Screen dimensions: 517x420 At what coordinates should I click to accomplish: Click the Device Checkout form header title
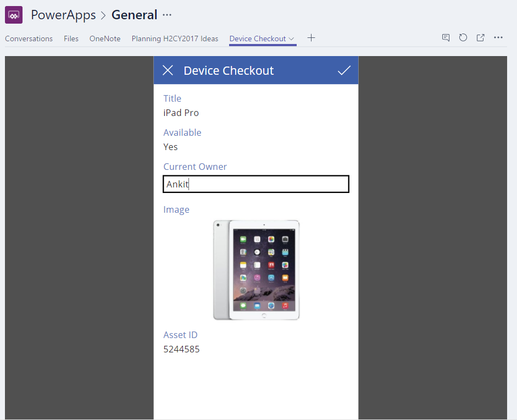tap(229, 70)
